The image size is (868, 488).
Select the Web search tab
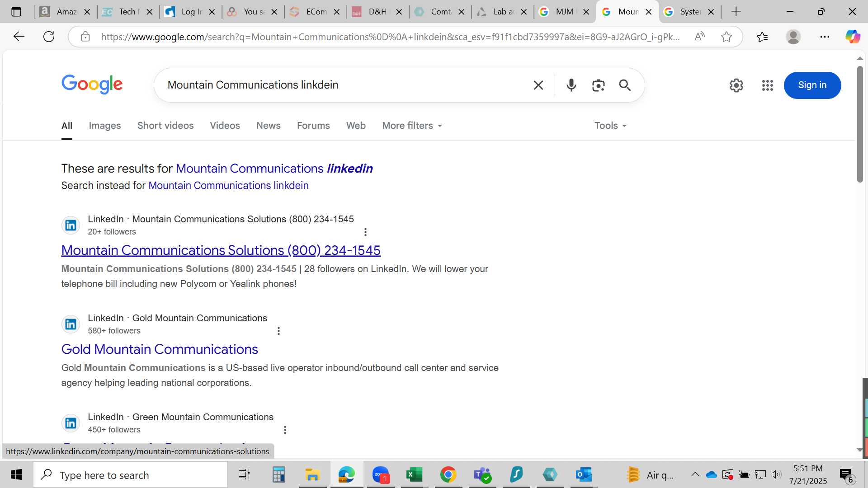pyautogui.click(x=356, y=126)
